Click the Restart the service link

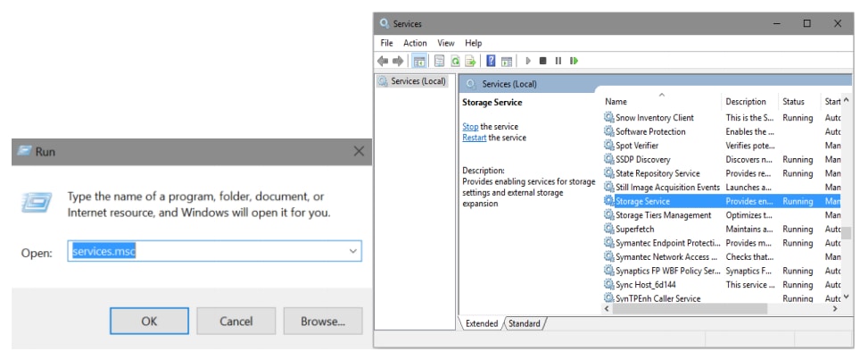click(475, 138)
